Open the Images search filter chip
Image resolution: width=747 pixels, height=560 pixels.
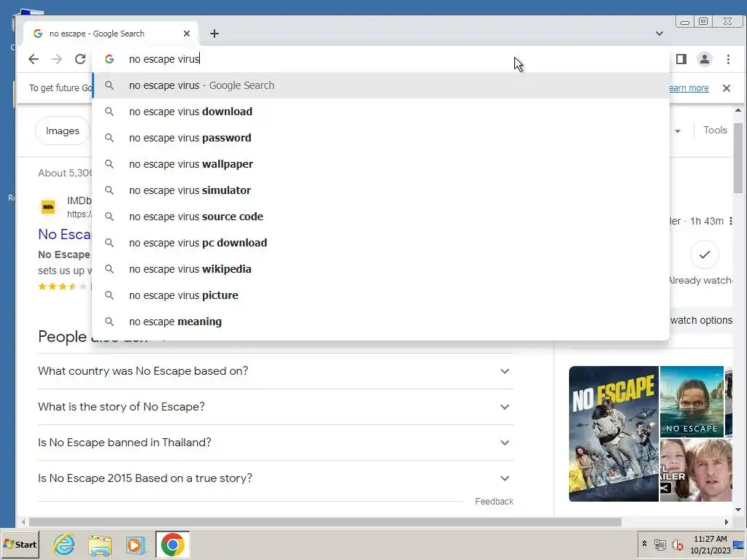coord(63,131)
